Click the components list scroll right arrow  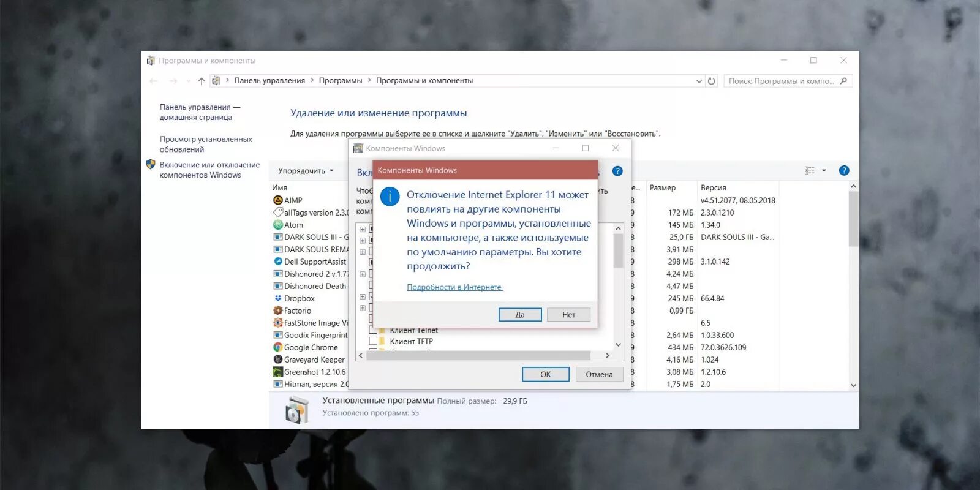608,355
